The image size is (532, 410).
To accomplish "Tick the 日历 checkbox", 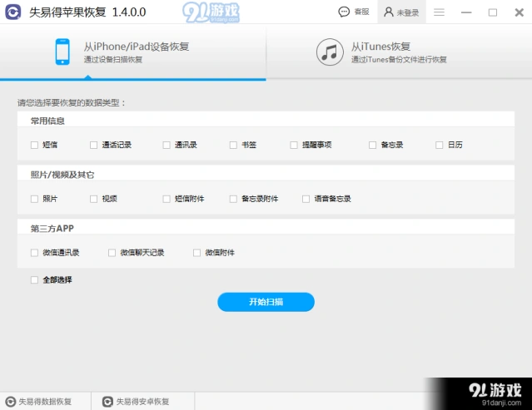I will tap(440, 145).
